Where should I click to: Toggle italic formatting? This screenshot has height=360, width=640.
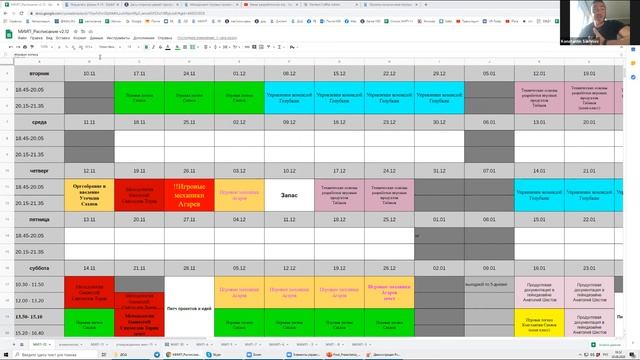pos(153,47)
